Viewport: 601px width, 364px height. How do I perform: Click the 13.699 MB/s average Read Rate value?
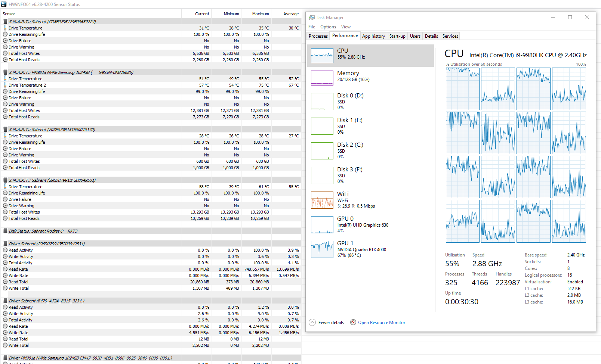pos(288,269)
